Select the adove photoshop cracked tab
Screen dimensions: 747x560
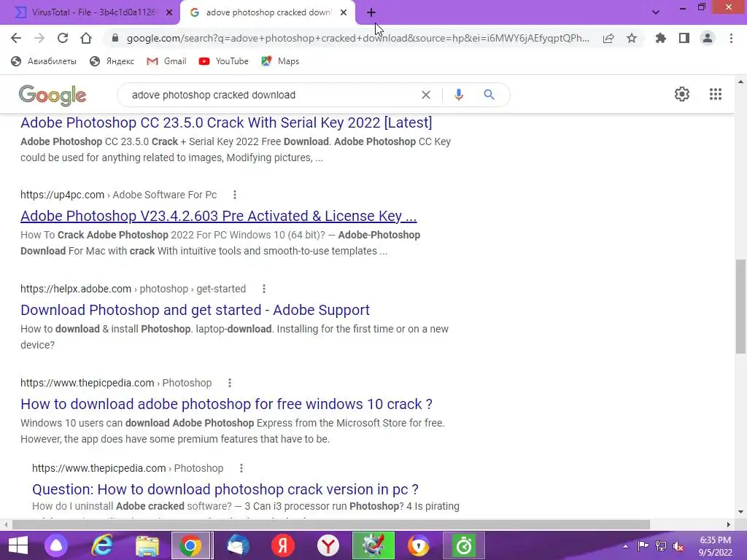coord(267,12)
